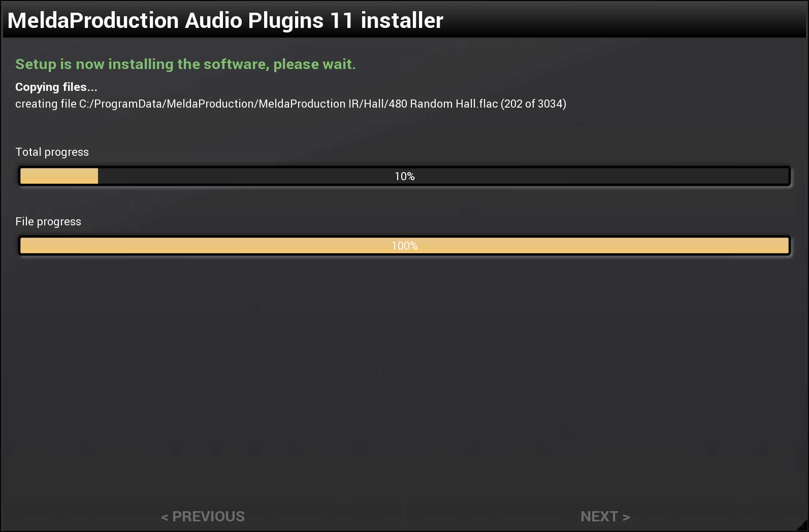Screen dimensions: 809x532
Task: Click the "480 Random Hall.flac" file name
Action: click(443, 104)
